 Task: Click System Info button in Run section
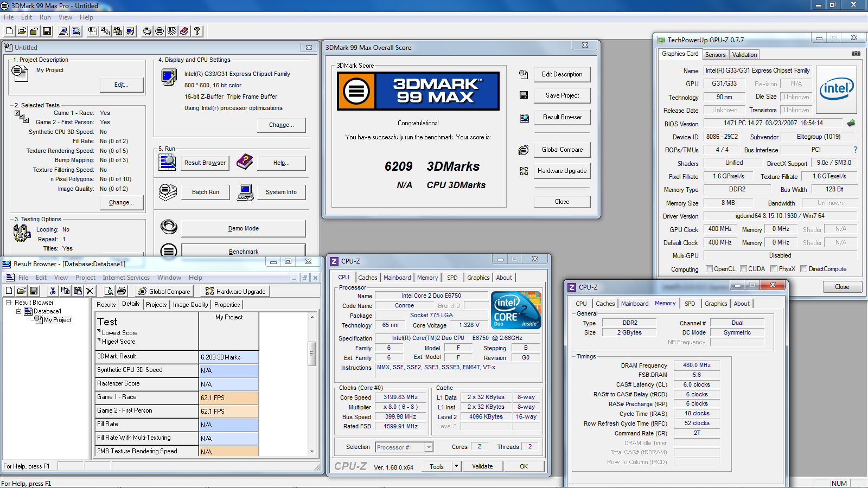(281, 192)
